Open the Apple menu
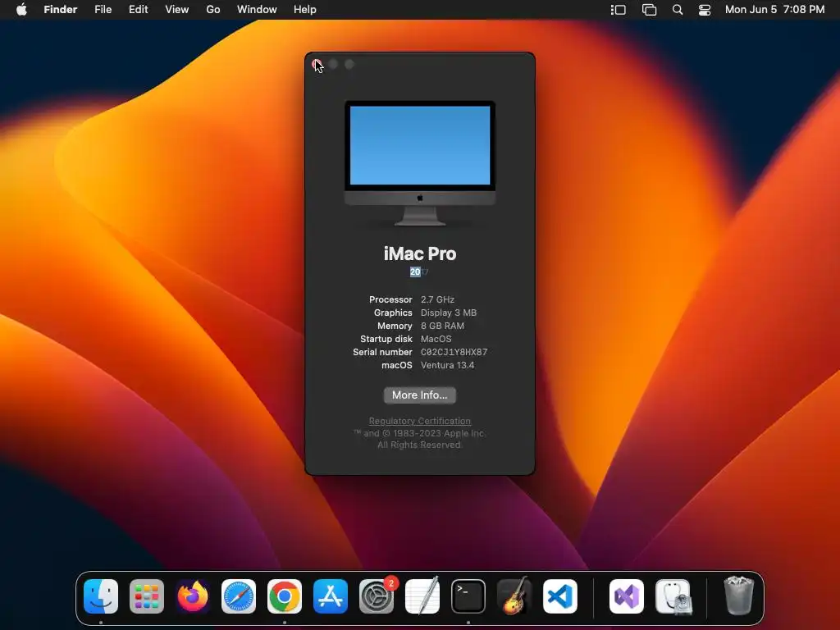This screenshot has height=630, width=840. click(x=21, y=9)
